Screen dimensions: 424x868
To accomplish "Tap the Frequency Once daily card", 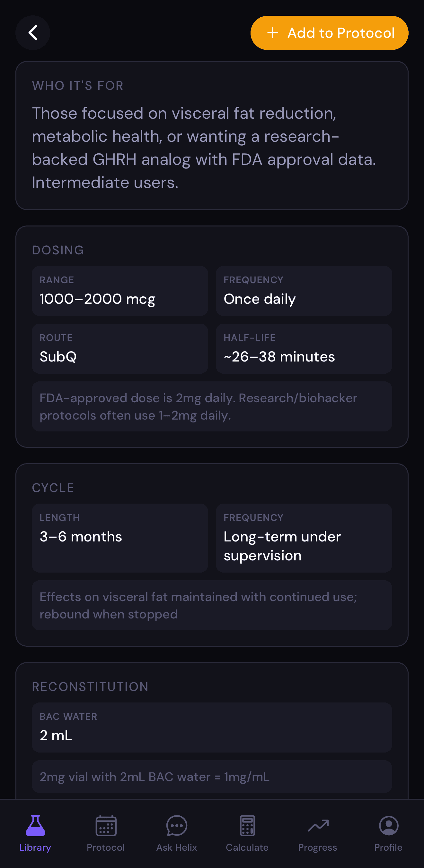I will click(304, 291).
